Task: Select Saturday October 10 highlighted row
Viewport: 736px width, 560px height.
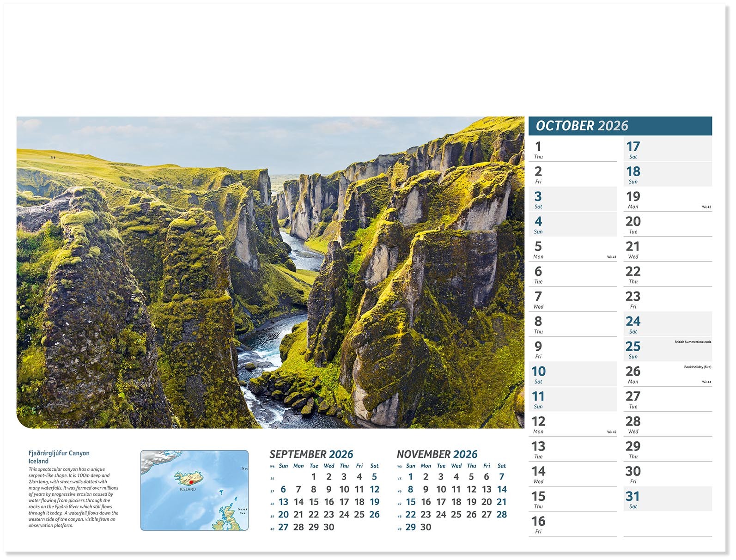Action: point(572,375)
